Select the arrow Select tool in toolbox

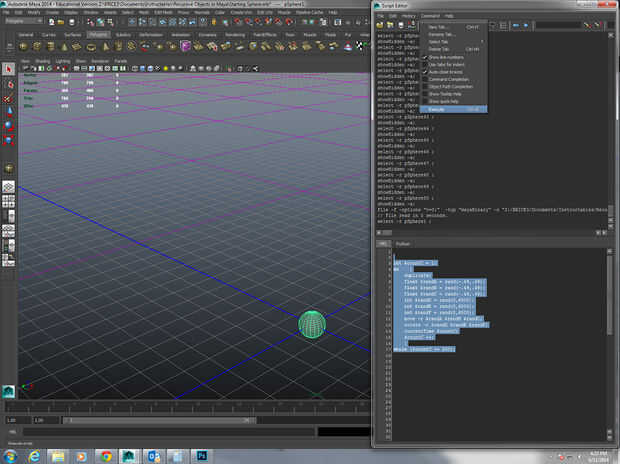click(x=8, y=69)
